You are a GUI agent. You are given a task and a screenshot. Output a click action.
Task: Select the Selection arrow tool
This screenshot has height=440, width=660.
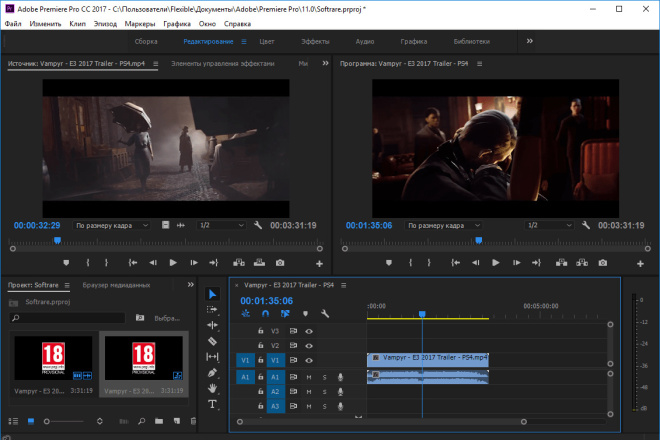[x=213, y=294]
